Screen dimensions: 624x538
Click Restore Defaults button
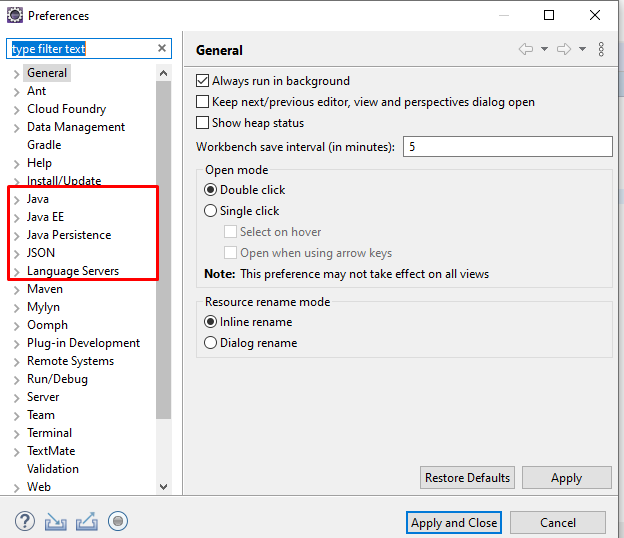pyautogui.click(x=467, y=478)
